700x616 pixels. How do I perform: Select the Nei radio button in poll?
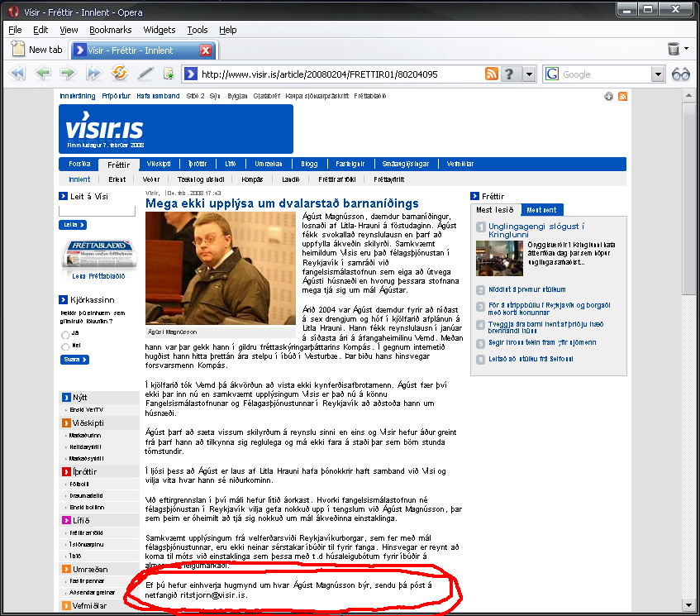[x=65, y=346]
